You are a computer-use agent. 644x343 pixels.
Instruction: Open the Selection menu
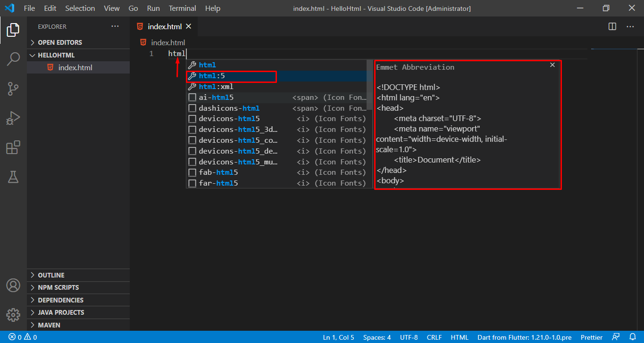pos(80,8)
